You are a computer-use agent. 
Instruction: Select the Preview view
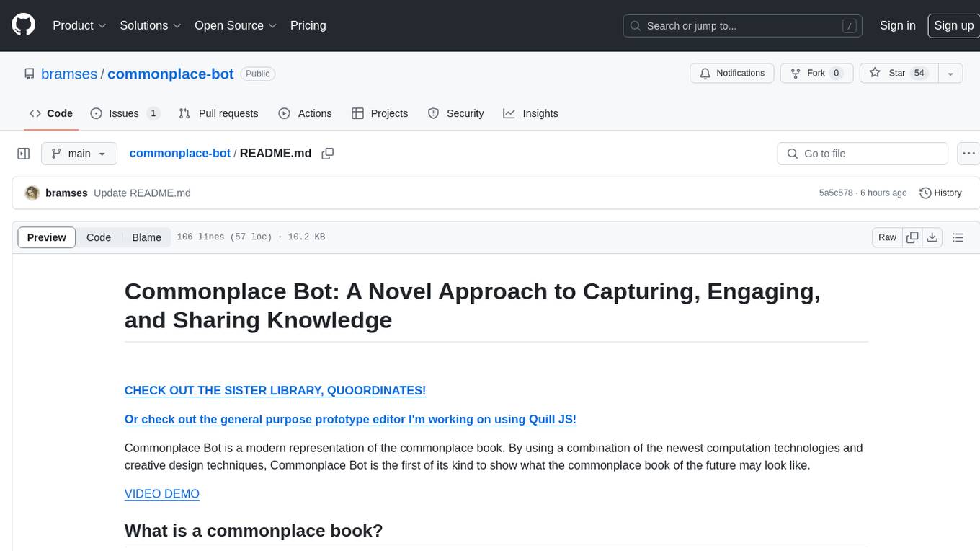[47, 237]
